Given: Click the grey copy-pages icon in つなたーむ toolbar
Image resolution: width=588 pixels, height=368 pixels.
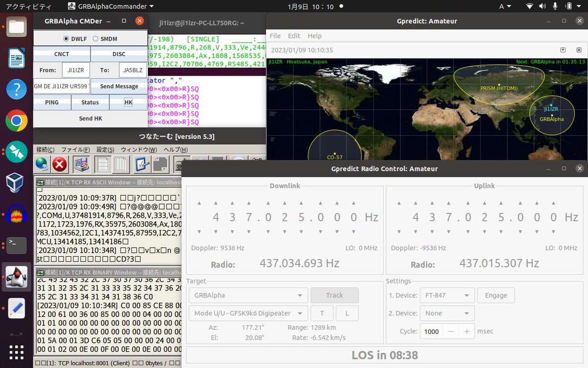Looking at the screenshot, I should pyautogui.click(x=160, y=165).
